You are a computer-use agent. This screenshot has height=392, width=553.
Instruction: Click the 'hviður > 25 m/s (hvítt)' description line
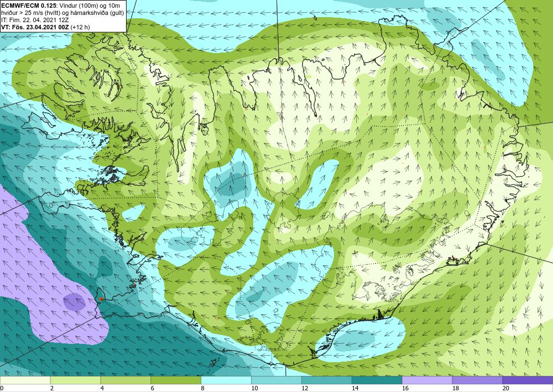pos(30,12)
